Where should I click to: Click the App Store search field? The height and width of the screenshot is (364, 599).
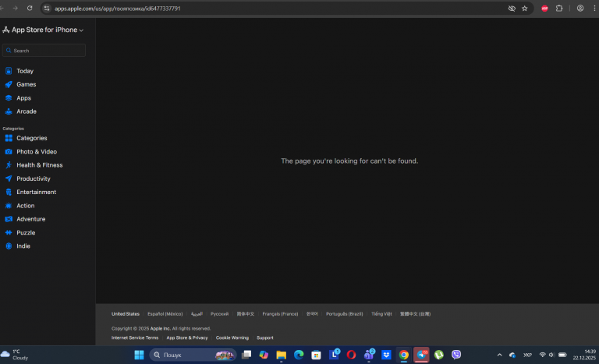click(x=44, y=51)
